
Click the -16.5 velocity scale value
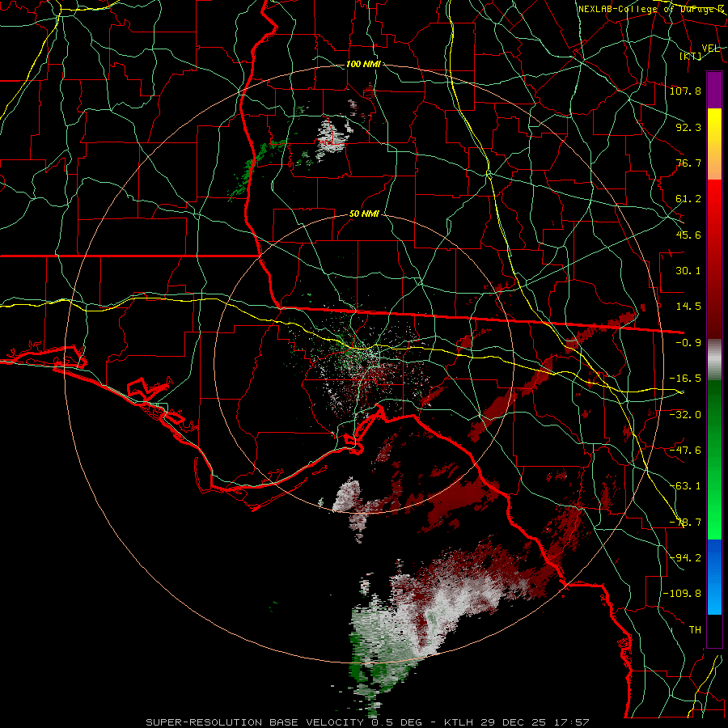click(685, 379)
